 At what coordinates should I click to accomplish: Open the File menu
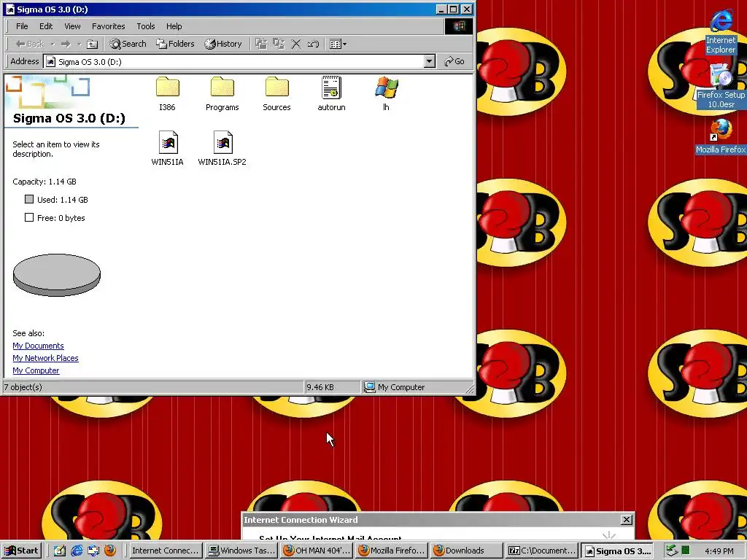coord(22,26)
